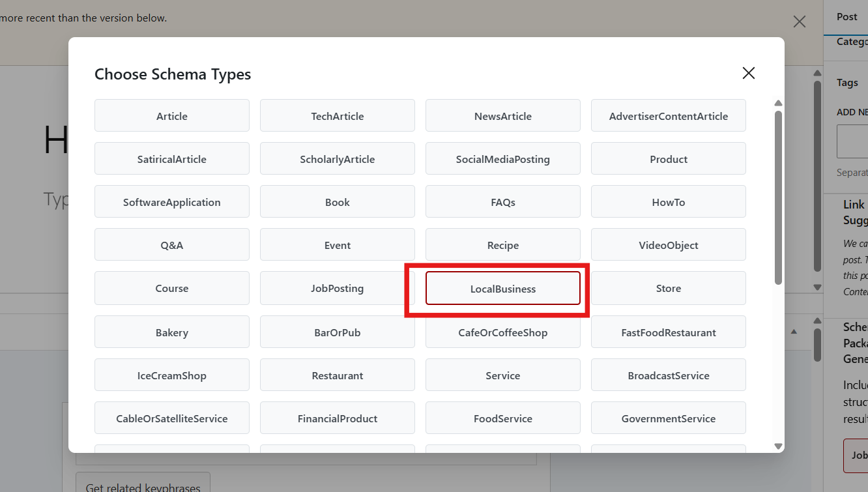Click the dialog scrollbar down arrow
The height and width of the screenshot is (492, 868).
pyautogui.click(x=778, y=446)
